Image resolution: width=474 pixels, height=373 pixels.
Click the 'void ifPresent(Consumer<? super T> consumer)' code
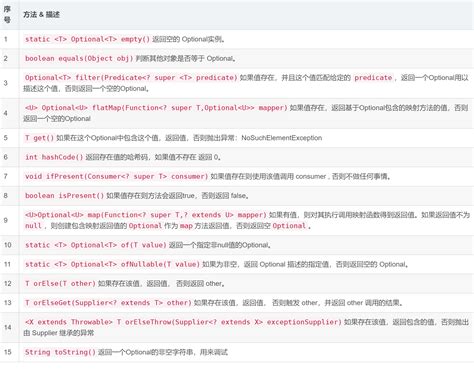pyautogui.click(x=116, y=177)
